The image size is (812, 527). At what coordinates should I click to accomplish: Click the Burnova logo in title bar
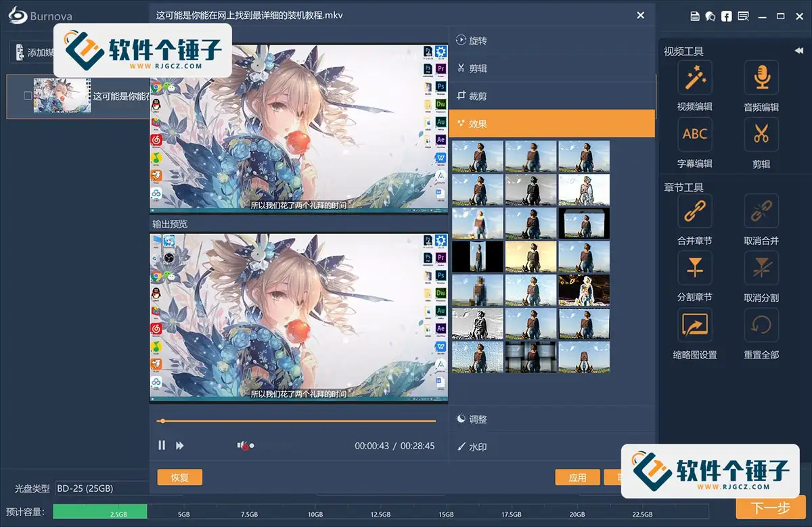(41, 16)
